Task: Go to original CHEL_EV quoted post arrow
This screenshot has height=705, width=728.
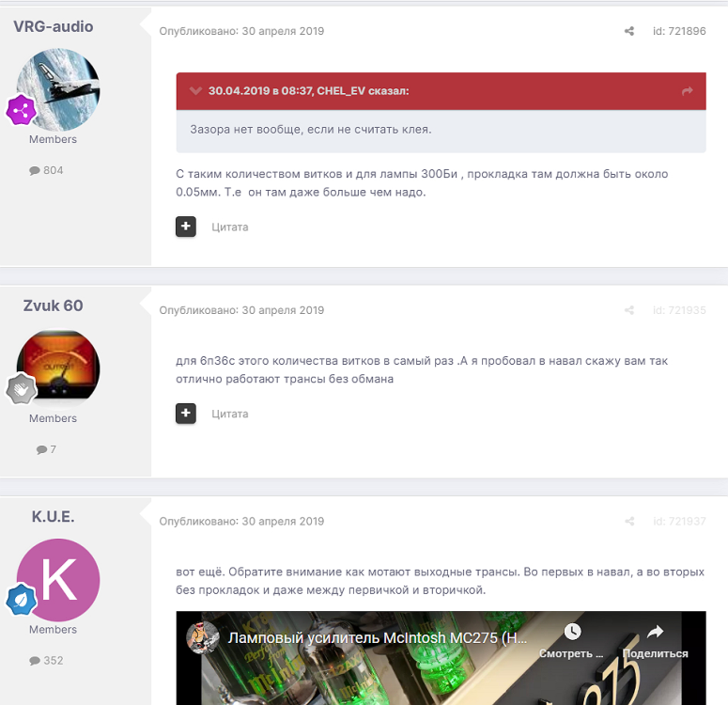Action: [x=688, y=91]
